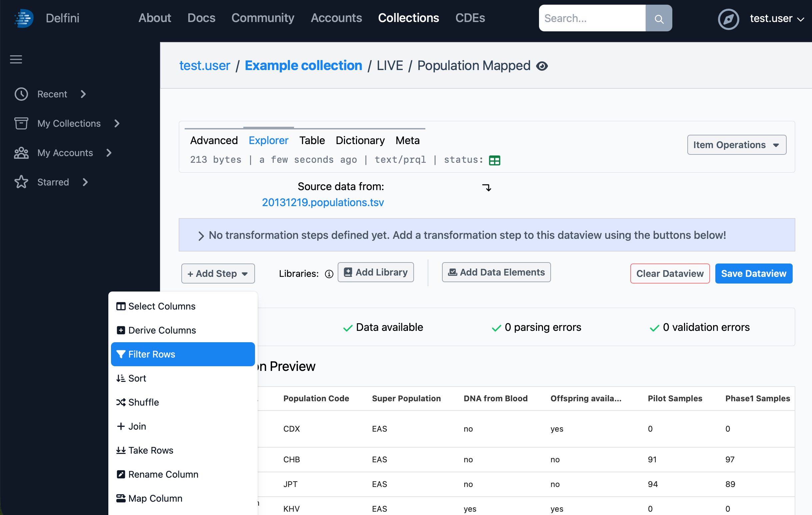Click the compass icon beside test.user
Screen dimensions: 812x515
[x=728, y=19]
